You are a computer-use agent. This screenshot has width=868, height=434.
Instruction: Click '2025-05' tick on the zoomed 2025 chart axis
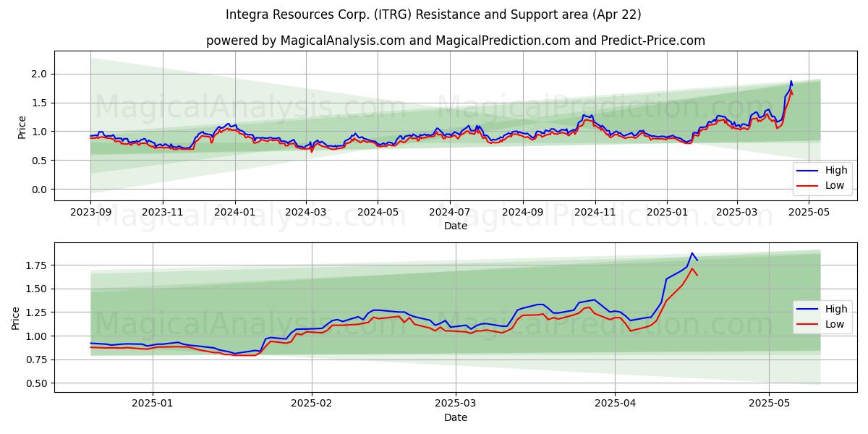[x=770, y=404]
